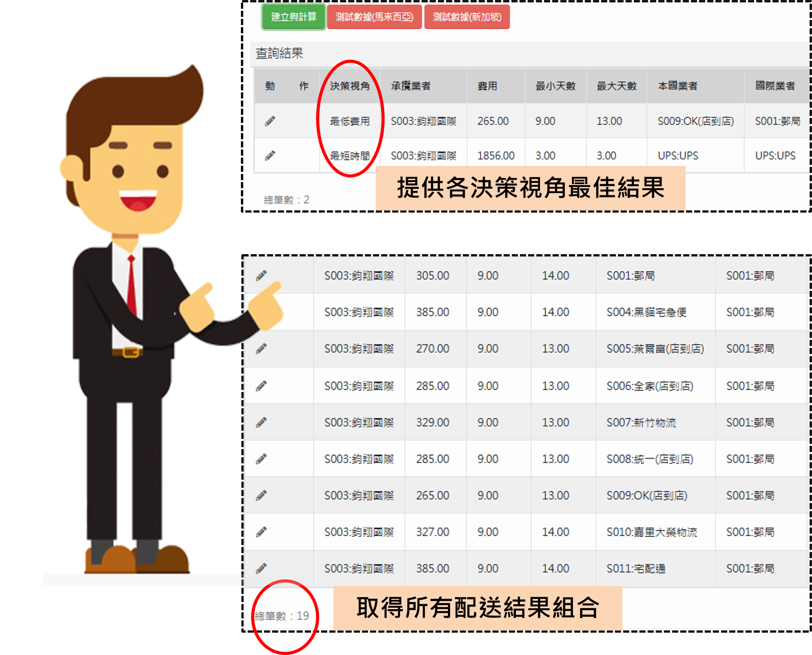
Task: Edit the S005:萊爾富(店到店) row
Action: click(261, 348)
